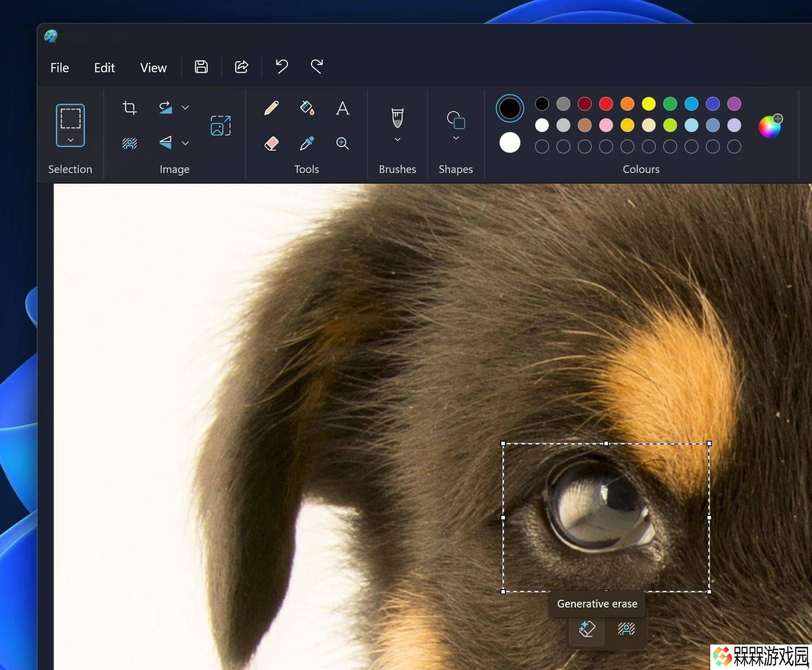Open the Resize and skew tool
This screenshot has height=670, width=812.
221,126
